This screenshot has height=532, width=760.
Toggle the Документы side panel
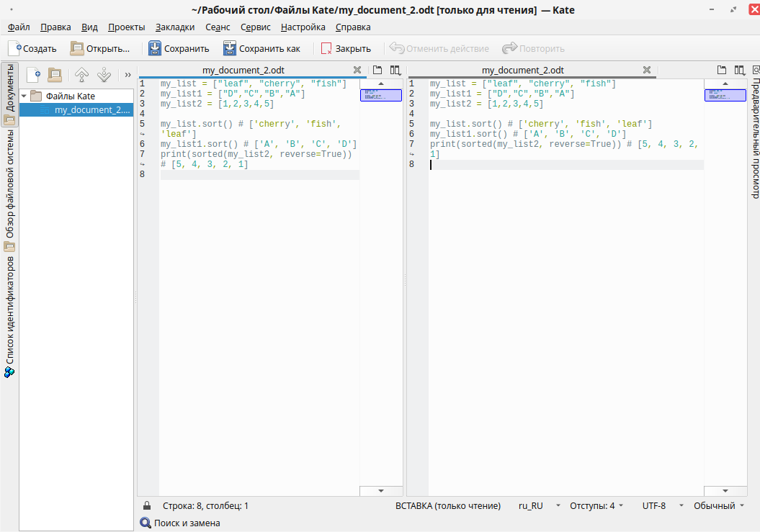coord(9,94)
